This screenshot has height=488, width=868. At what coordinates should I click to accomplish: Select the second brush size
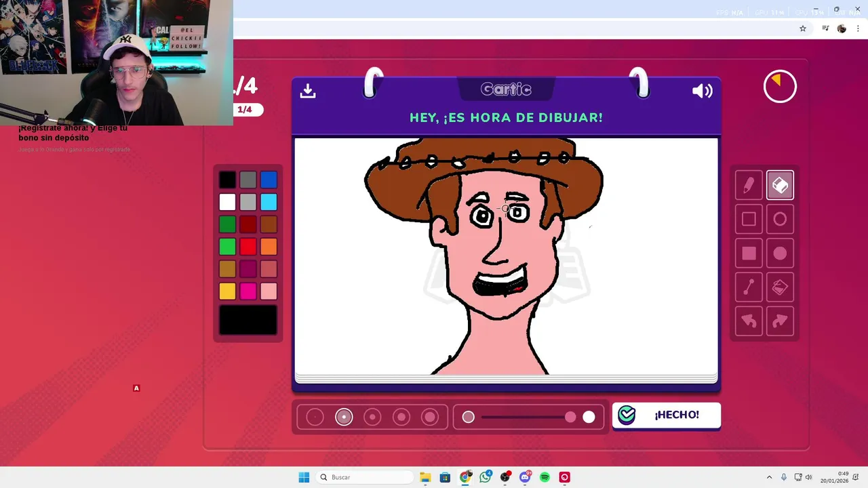tap(344, 417)
